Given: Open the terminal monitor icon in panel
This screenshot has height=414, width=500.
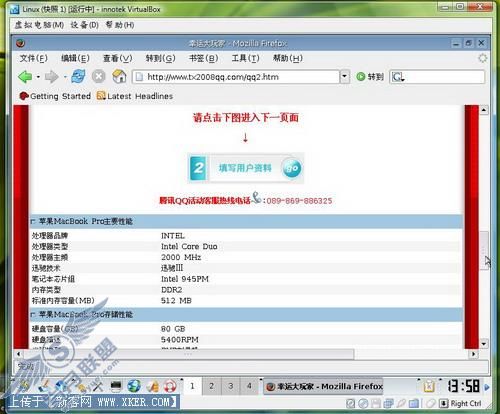Looking at the screenshot, I should (116, 386).
